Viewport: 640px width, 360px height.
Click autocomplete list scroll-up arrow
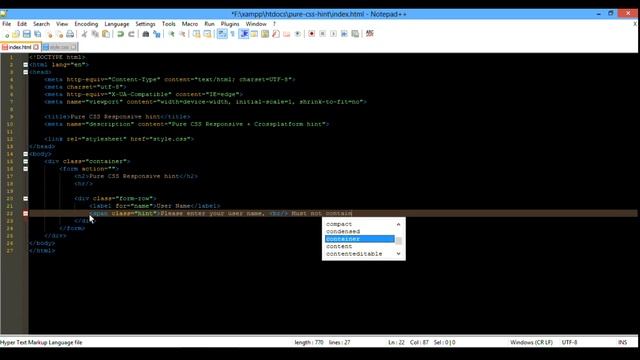click(x=398, y=224)
